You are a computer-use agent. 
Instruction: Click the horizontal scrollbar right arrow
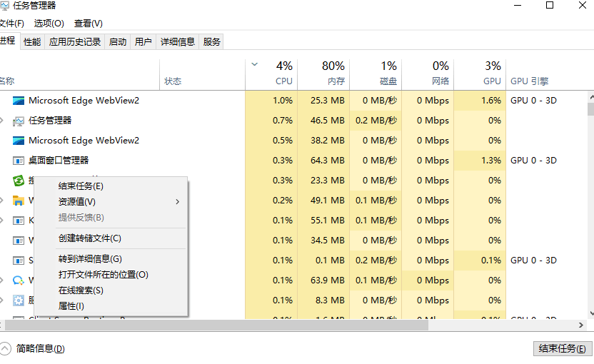(x=581, y=325)
